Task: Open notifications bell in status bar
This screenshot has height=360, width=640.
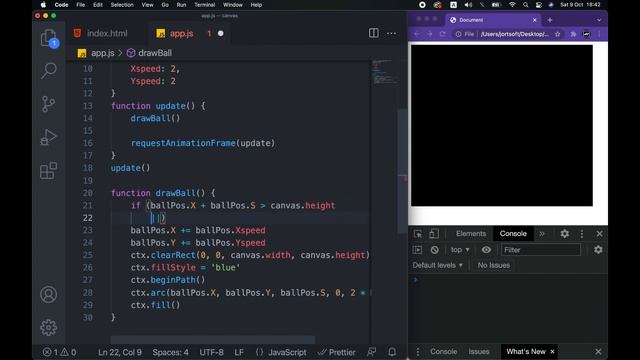Action: pos(392,352)
